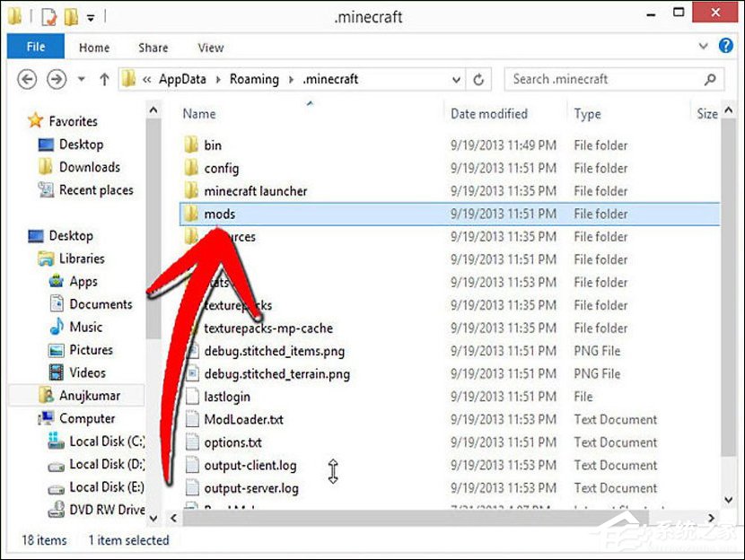
Task: Open the File menu
Action: tap(35, 46)
